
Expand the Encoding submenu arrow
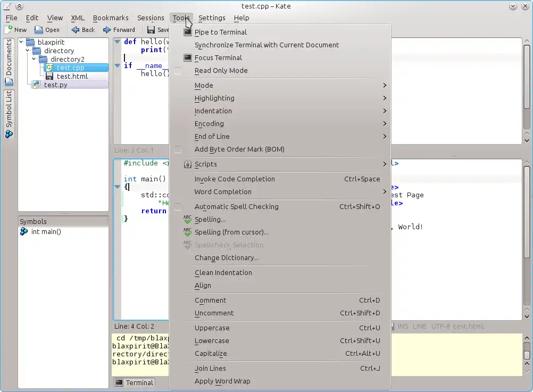[x=385, y=124]
